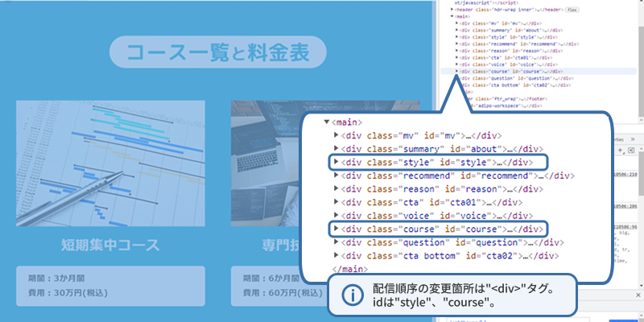The image size is (644, 322).
Task: Collapse the main element in the DevTools panel
Action: [x=452, y=16]
